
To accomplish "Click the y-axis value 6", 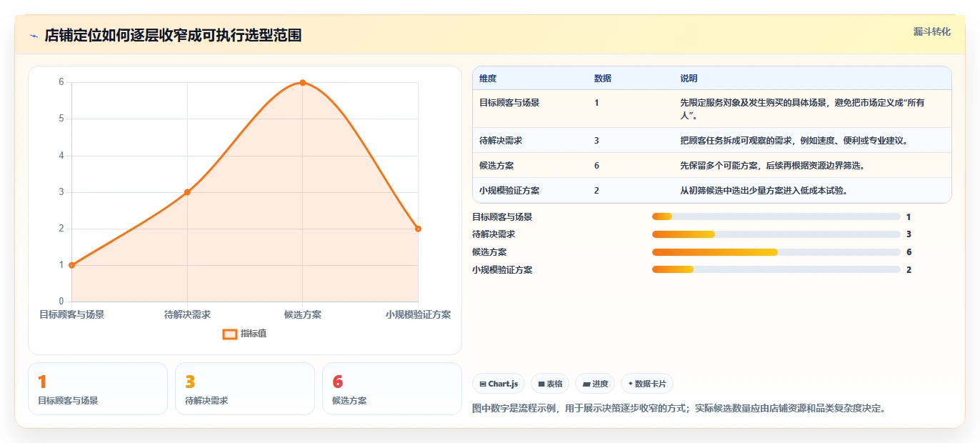I will pos(61,82).
